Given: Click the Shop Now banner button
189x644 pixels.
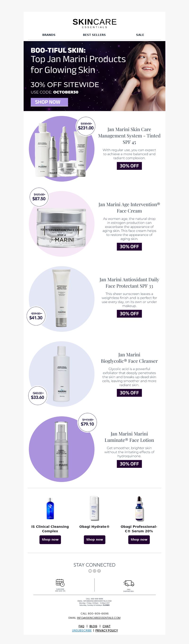Looking at the screenshot, I should tap(49, 102).
